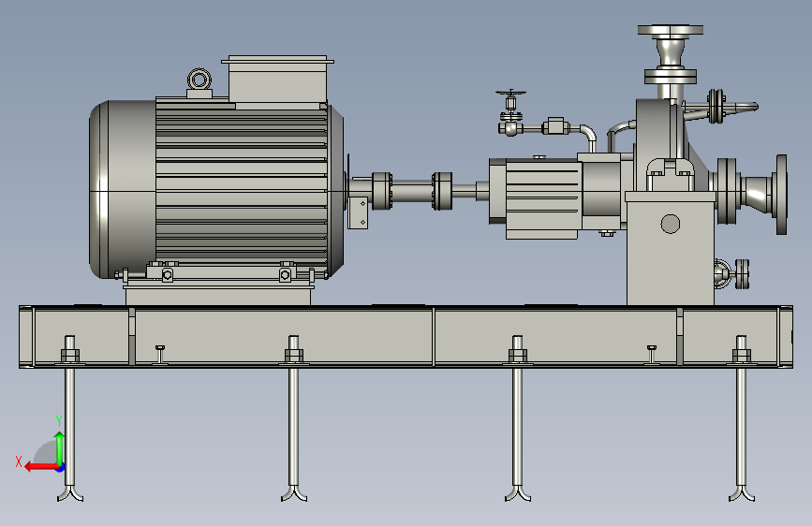Select the lifting eye ring on the motor

coord(199,80)
